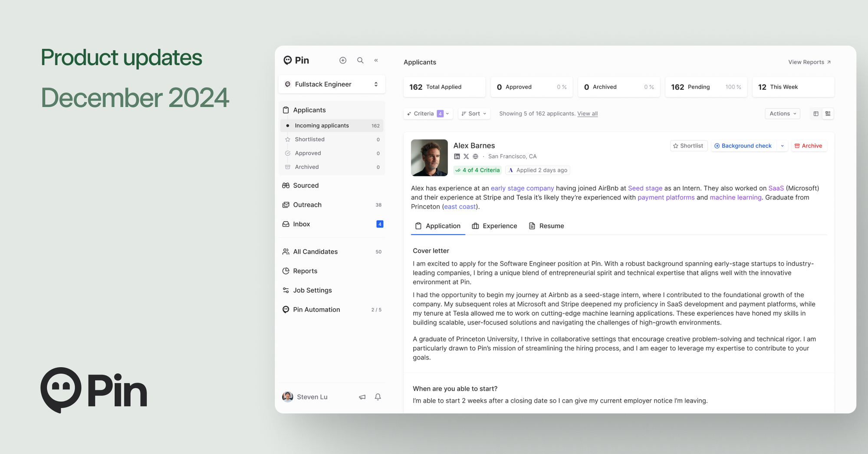Image resolution: width=868 pixels, height=454 pixels.
Task: Click the plus icon to create new
Action: 342,60
